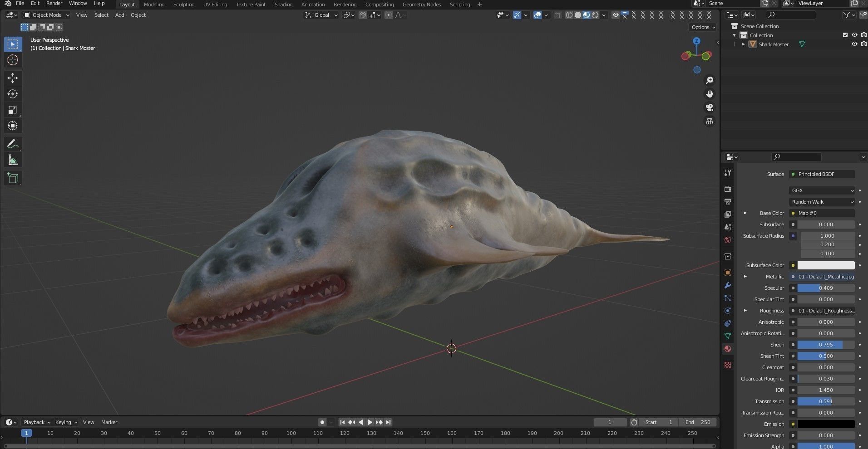The image size is (868, 449).
Task: Open the Physics properties tab icon
Action: 728,311
